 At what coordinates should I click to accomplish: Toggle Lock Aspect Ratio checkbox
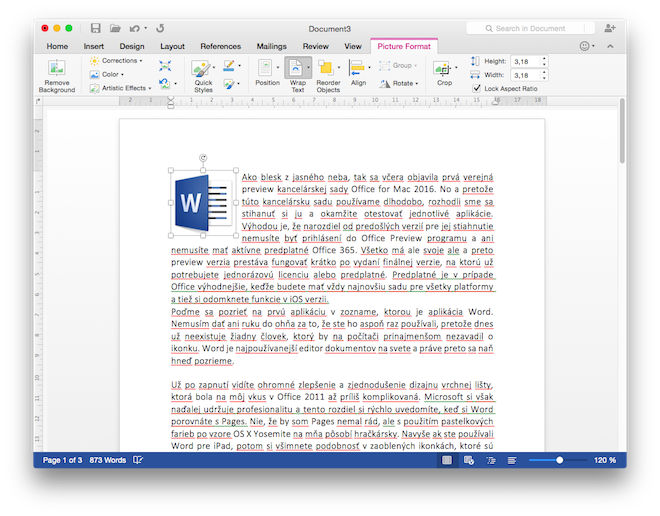(476, 88)
